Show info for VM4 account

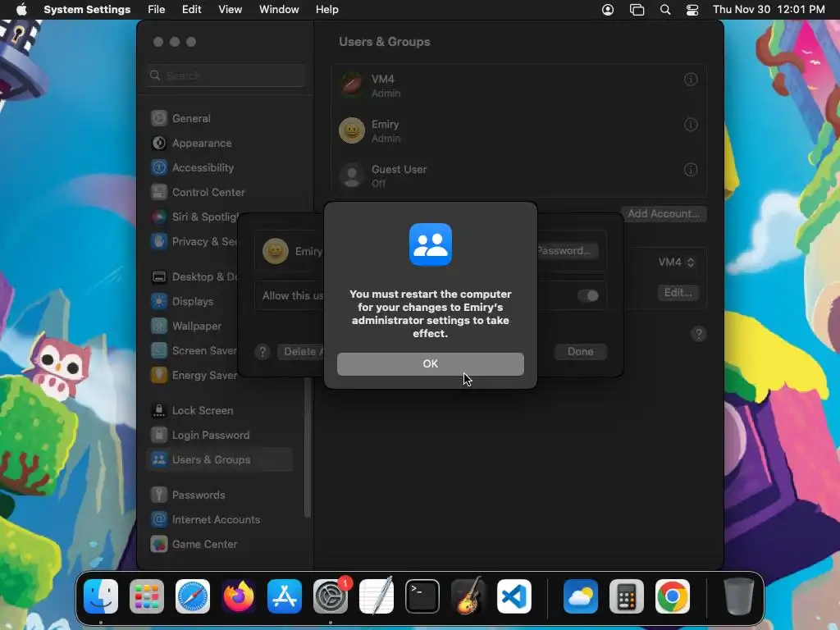pos(691,80)
